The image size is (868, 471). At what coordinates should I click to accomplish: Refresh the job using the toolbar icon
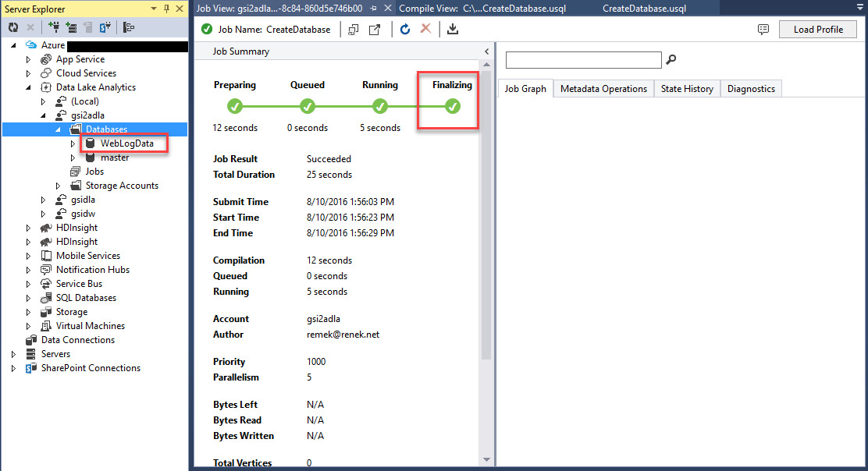(x=405, y=30)
